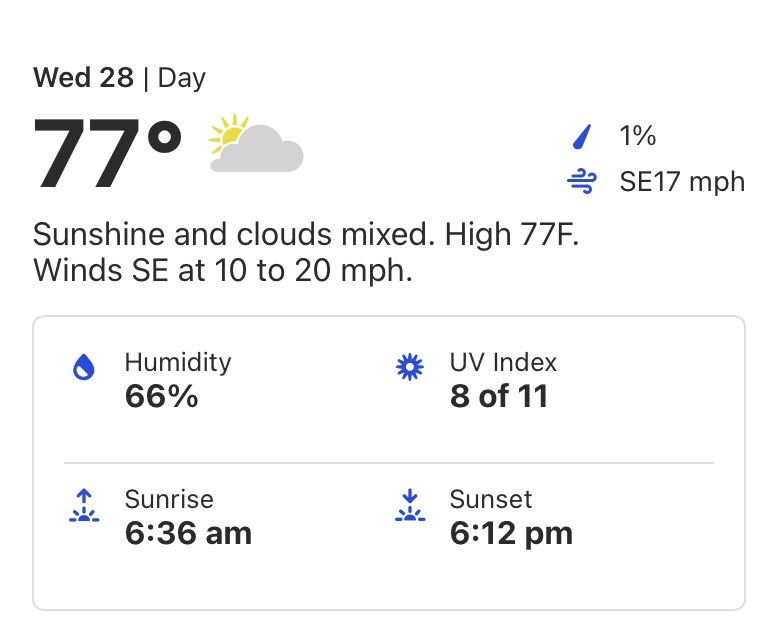Image resolution: width=772 pixels, height=619 pixels.
Task: Select the Wed 28 date heading
Action: click(83, 78)
